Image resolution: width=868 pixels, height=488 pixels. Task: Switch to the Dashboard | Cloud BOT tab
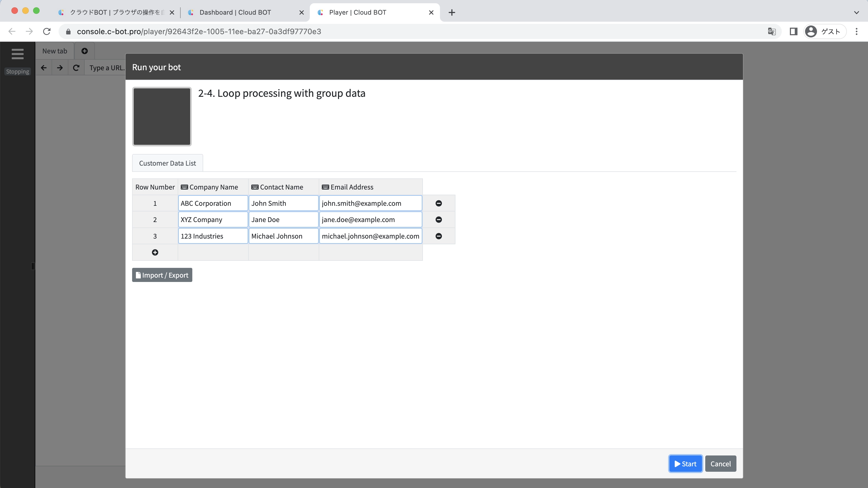(235, 12)
